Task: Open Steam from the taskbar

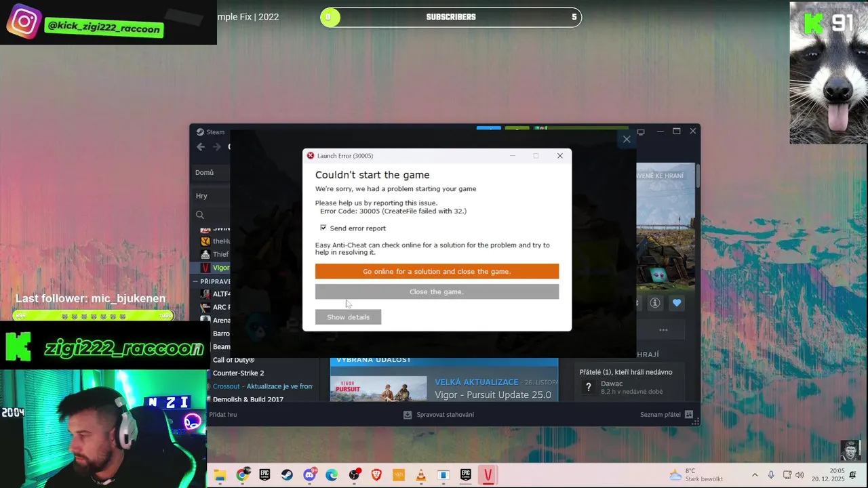Action: pos(287,475)
